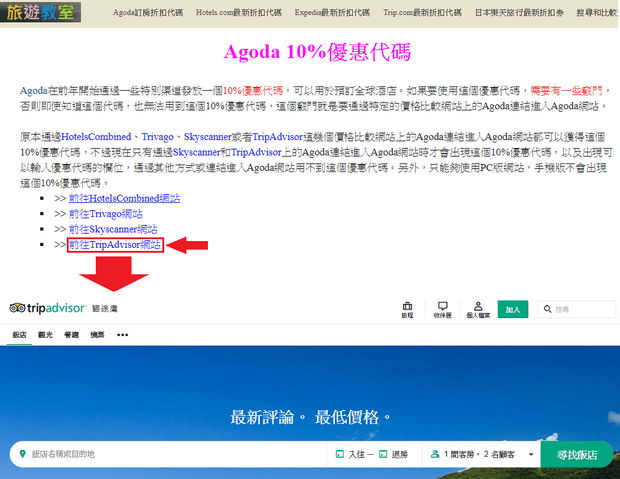Click the red 需要有一些竅門 text
620x479 pixels.
coord(566,91)
